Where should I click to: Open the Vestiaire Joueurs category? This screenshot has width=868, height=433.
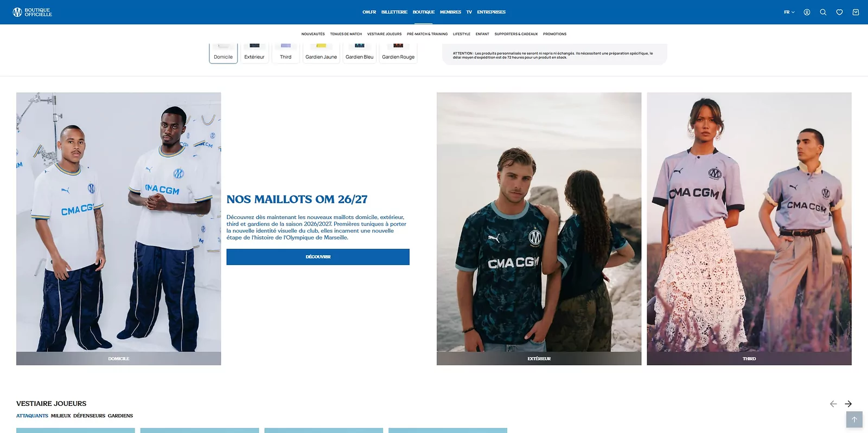coord(385,34)
